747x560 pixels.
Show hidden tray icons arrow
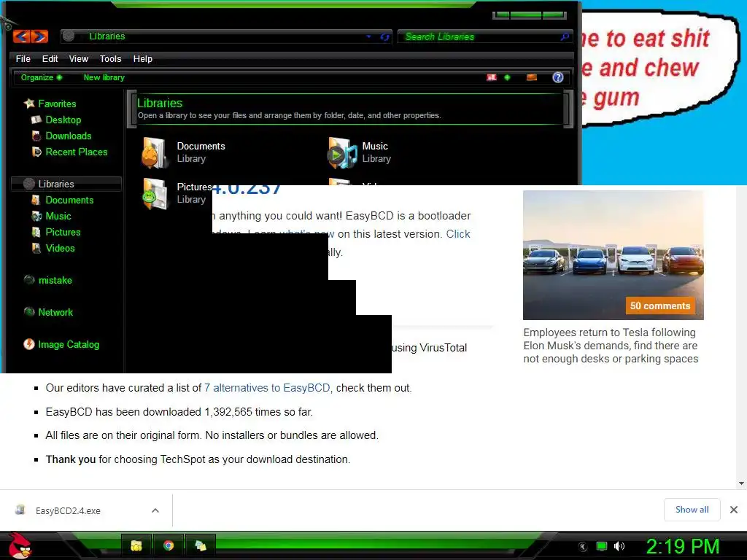pos(583,547)
